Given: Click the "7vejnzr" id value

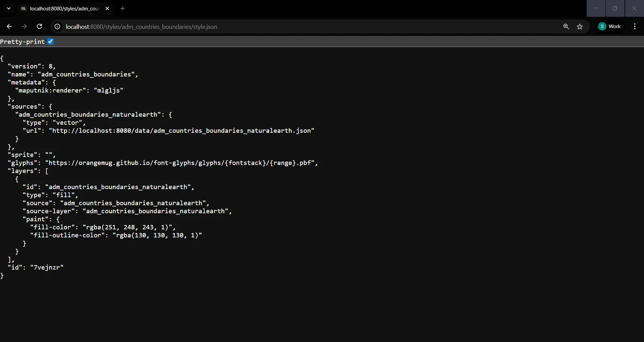Looking at the screenshot, I should pos(47,268).
